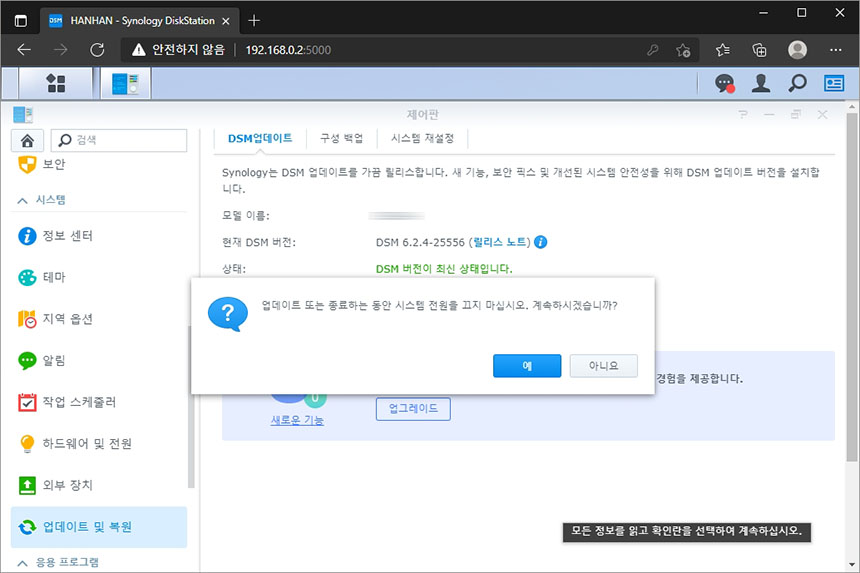
Task: Open the DSM user options icon
Action: [x=761, y=83]
